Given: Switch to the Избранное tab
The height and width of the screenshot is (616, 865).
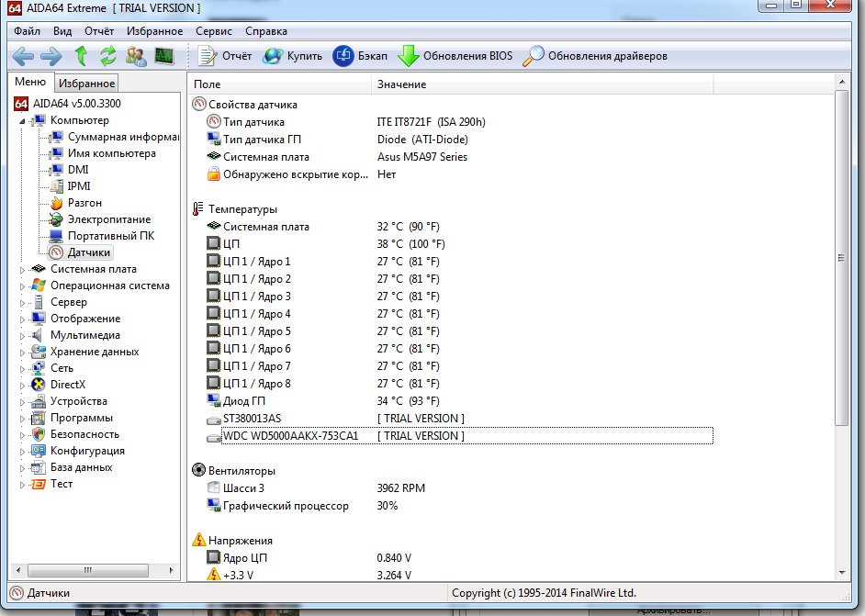Looking at the screenshot, I should [x=86, y=84].
